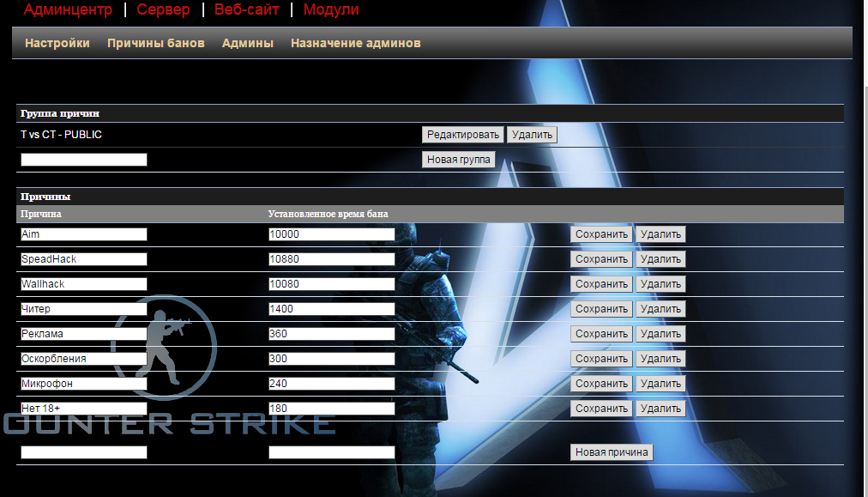The width and height of the screenshot is (868, 497).
Task: Click the ban time field with 180
Action: 332,409
